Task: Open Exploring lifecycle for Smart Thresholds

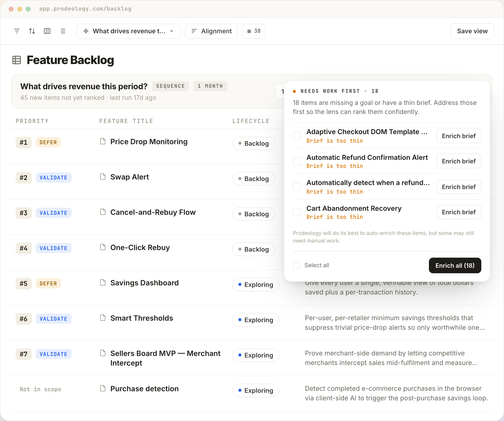Action: coord(256,320)
